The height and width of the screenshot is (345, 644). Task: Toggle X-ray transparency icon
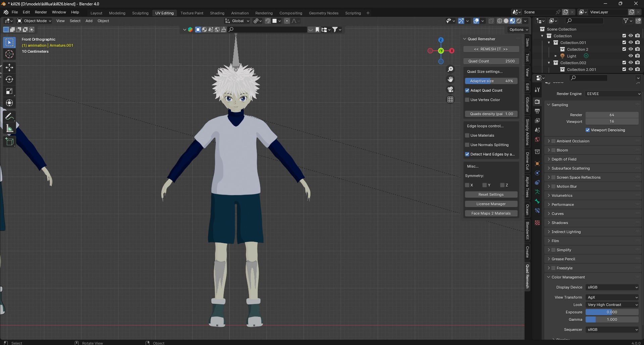click(x=491, y=21)
